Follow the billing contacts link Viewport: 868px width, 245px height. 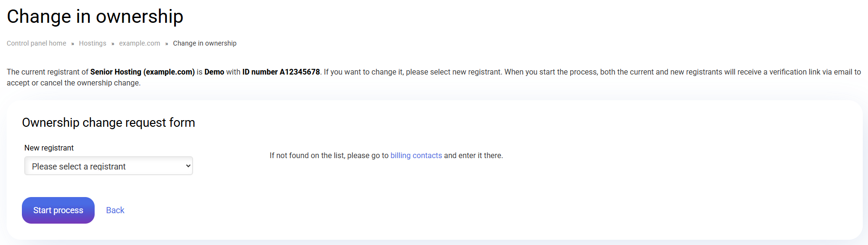[416, 156]
